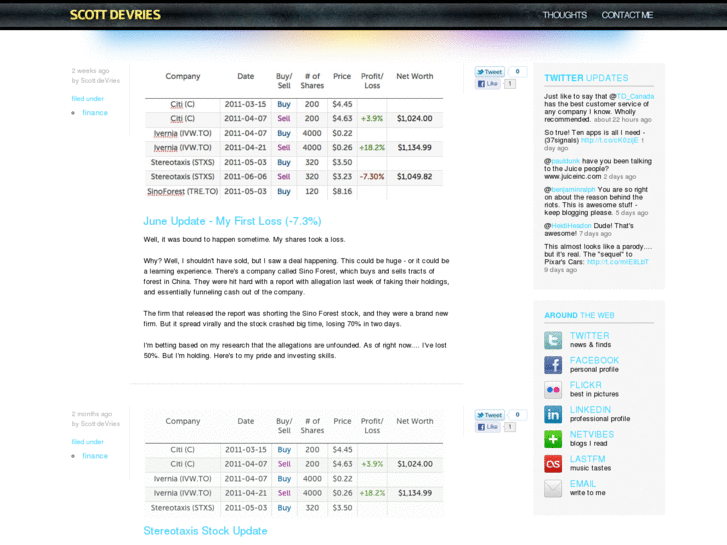Image resolution: width=727 pixels, height=545 pixels.
Task: Click the Around the Web heading
Action: tap(579, 315)
